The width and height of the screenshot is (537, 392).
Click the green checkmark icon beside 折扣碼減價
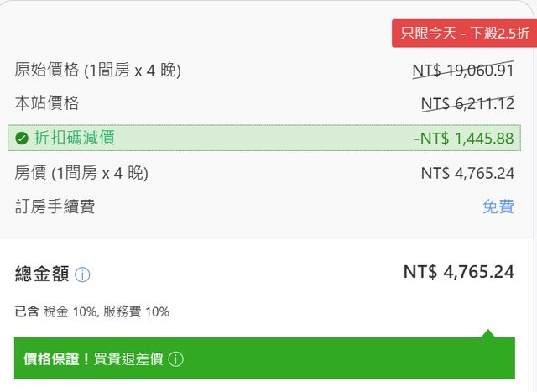tap(22, 139)
